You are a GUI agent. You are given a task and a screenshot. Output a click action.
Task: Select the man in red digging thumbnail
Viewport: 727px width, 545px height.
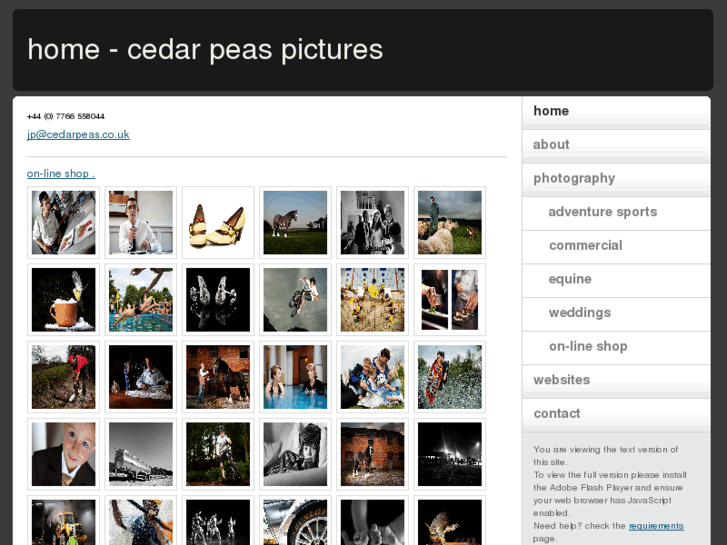(x=64, y=377)
